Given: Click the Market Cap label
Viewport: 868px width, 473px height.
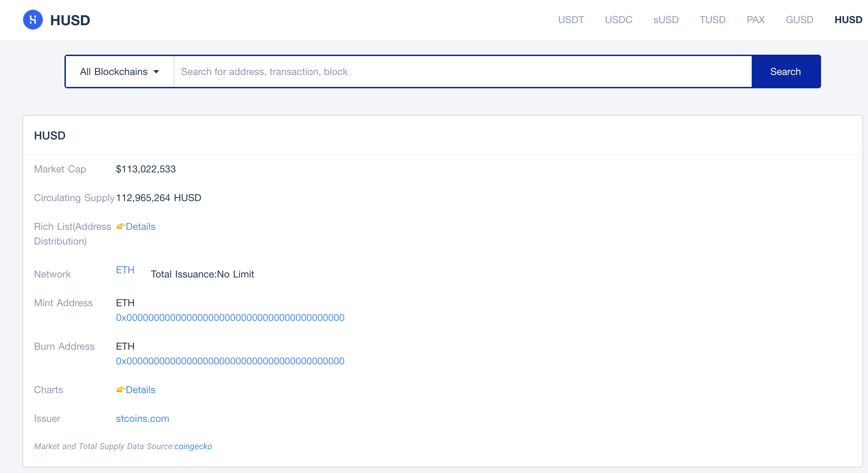Looking at the screenshot, I should point(60,169).
